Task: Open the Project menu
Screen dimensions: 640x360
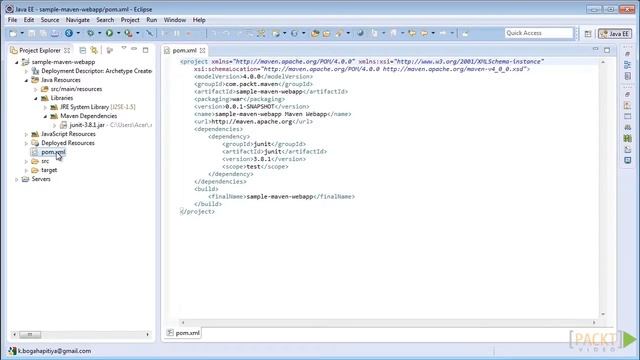Action: coord(130,20)
